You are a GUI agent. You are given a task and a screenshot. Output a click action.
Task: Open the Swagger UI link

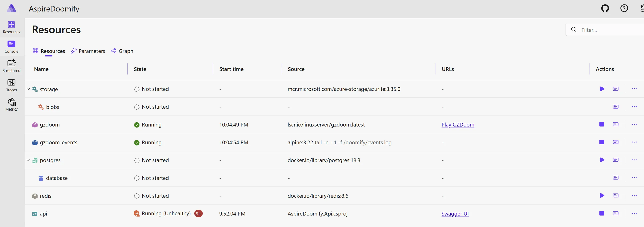pos(455,214)
